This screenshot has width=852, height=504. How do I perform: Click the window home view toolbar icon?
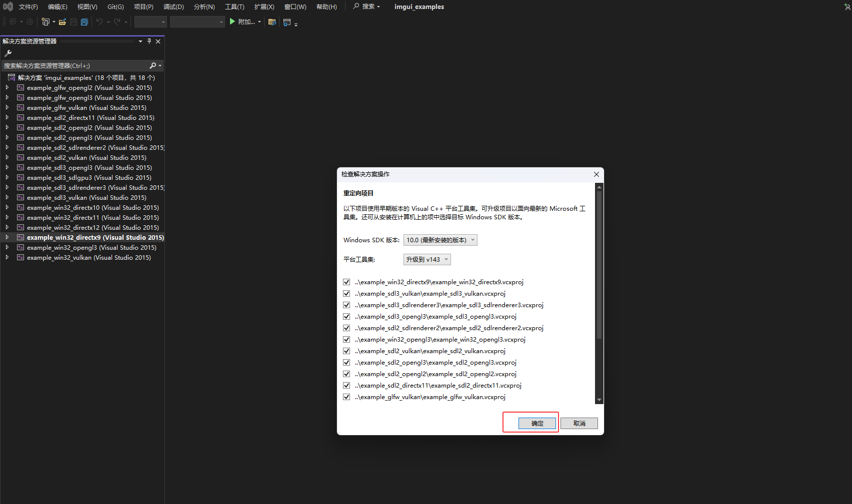287,22
